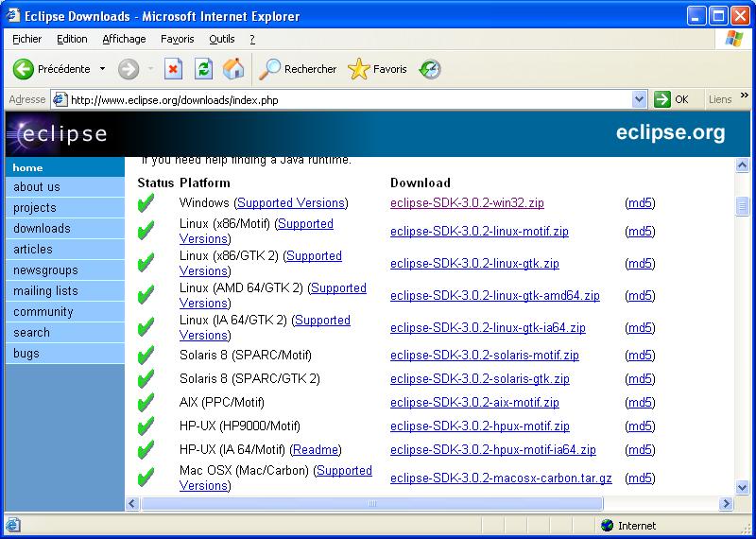Open the Rechercher search icon
Screen dimensions: 756x539
click(x=271, y=69)
